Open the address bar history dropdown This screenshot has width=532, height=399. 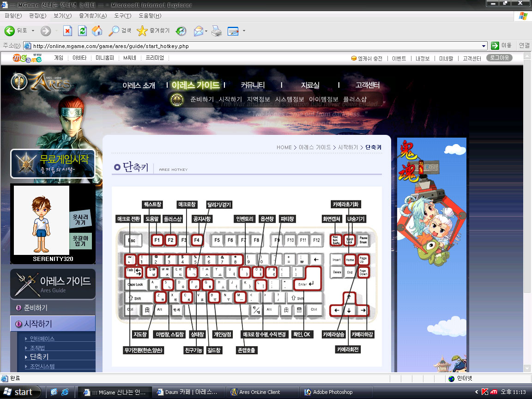[483, 45]
